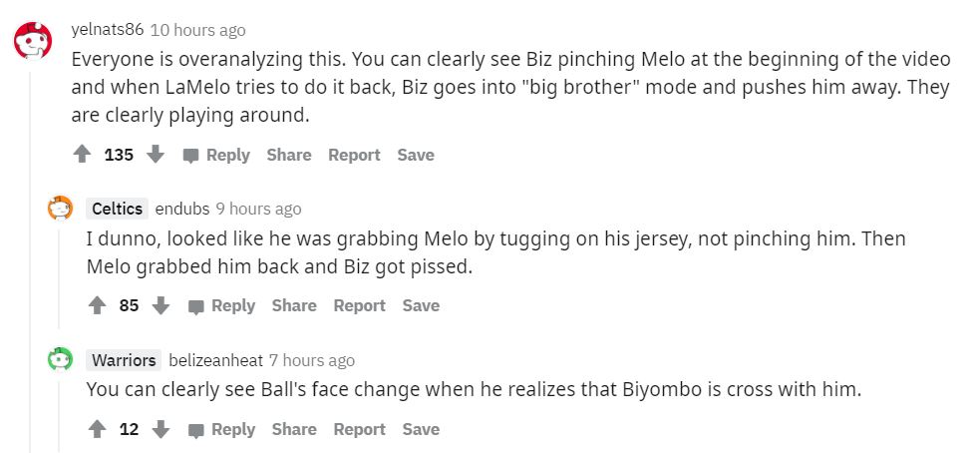The height and width of the screenshot is (453, 980).
Task: Share yelnats86's comment
Action: pyautogui.click(x=289, y=155)
